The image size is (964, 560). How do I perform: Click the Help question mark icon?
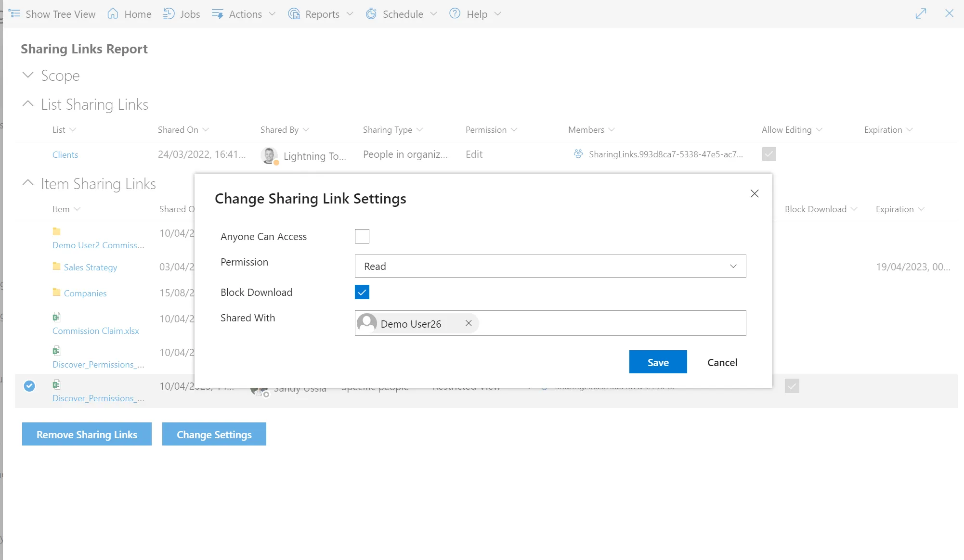tap(454, 13)
